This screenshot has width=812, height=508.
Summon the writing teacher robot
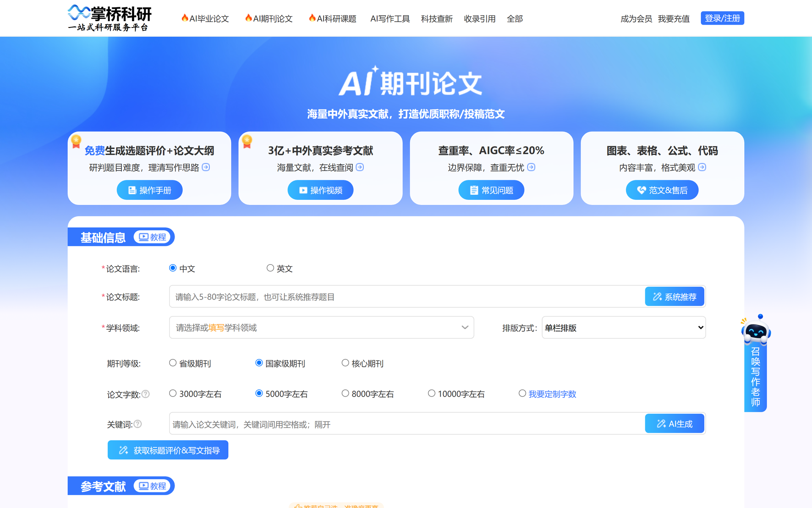[x=756, y=363]
